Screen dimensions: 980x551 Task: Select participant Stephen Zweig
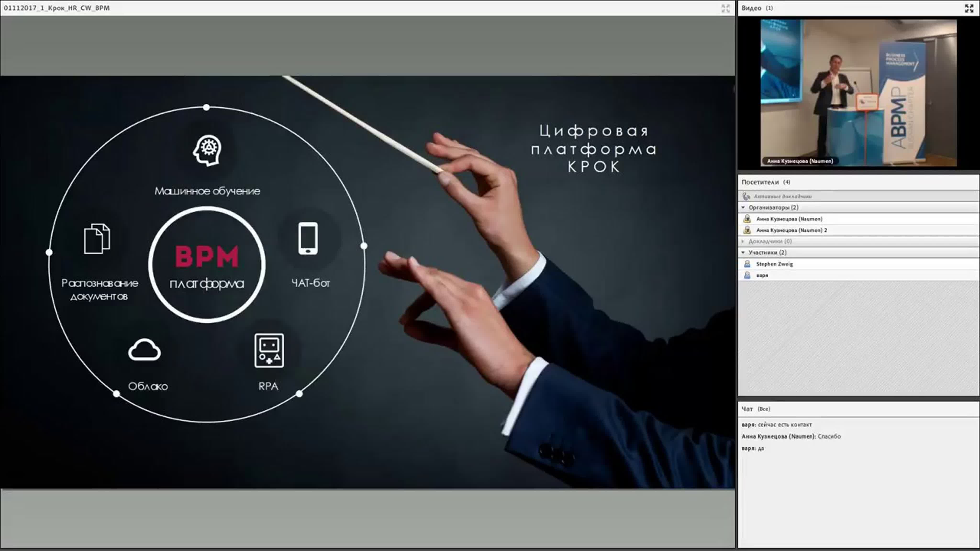tap(858, 264)
